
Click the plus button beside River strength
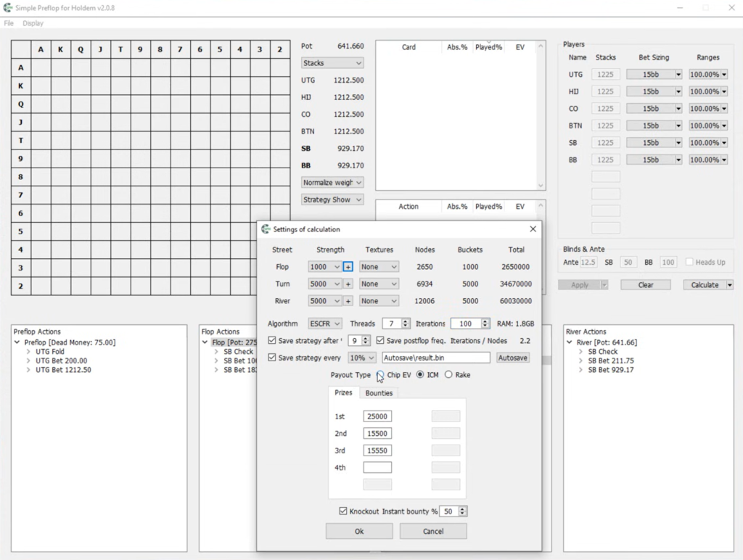point(348,301)
